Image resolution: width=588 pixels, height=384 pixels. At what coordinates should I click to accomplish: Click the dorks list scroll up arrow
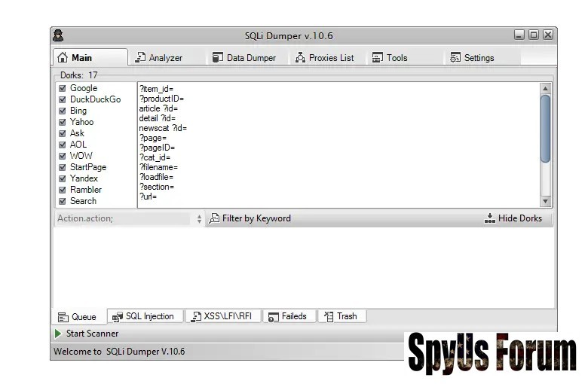tap(546, 89)
